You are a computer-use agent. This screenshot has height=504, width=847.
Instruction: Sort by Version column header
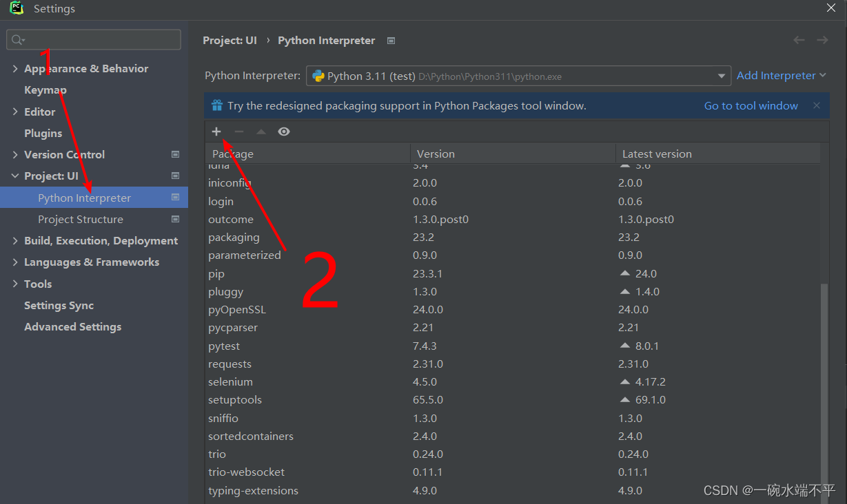point(513,154)
